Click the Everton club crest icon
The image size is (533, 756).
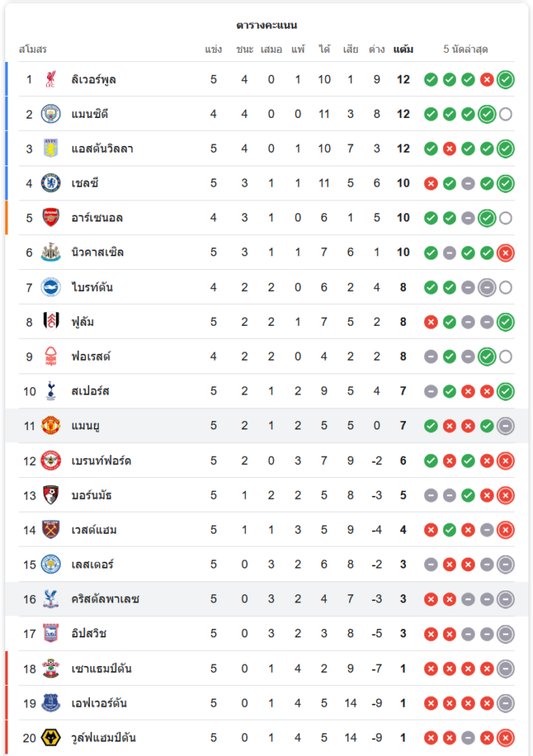coord(51,703)
